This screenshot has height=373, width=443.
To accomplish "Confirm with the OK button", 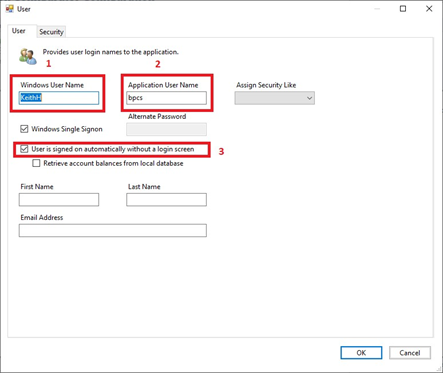I will pos(361,353).
